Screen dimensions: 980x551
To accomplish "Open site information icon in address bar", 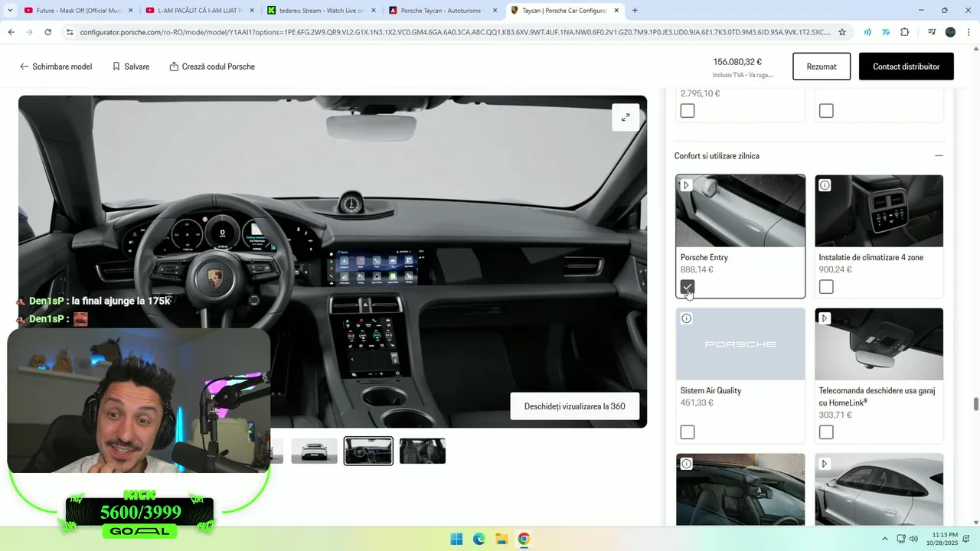I will [70, 32].
